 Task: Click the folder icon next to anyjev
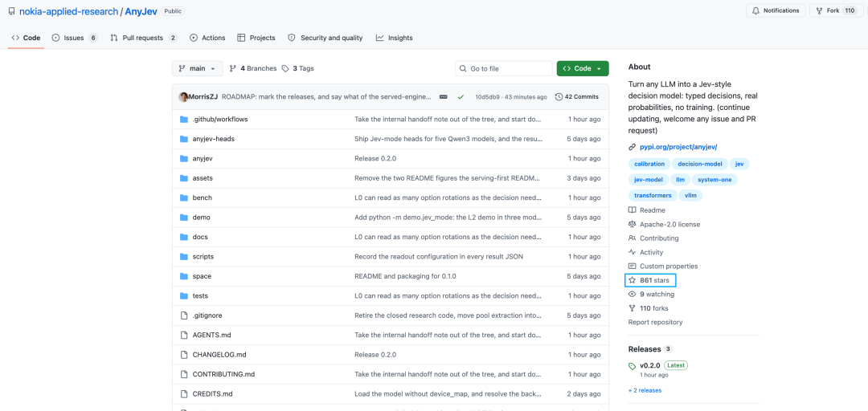click(x=184, y=159)
